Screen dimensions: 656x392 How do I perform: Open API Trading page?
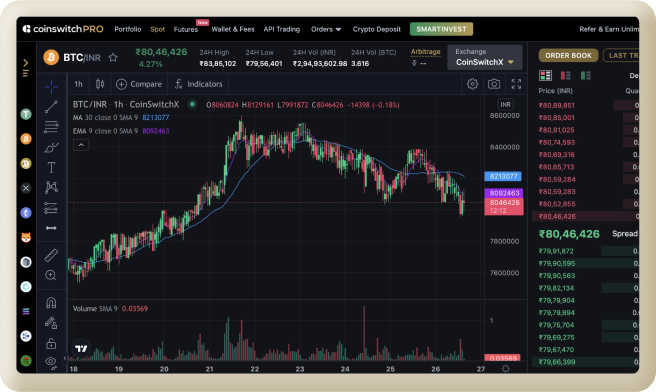[x=282, y=29]
